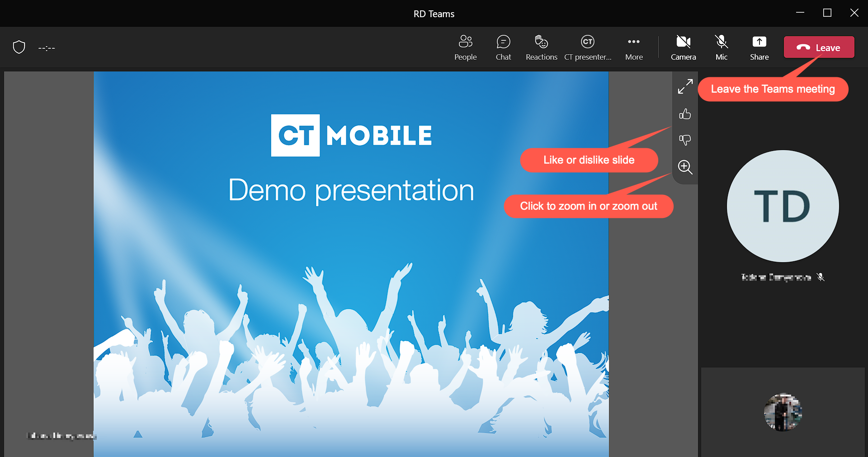Click the Leave the Teams meeting callout

point(773,89)
